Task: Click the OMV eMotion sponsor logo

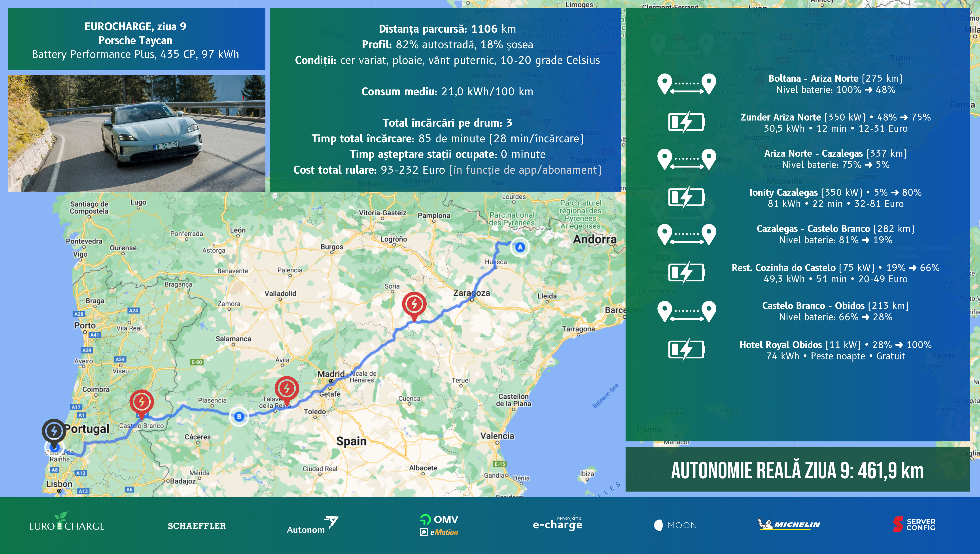Action: (x=439, y=525)
